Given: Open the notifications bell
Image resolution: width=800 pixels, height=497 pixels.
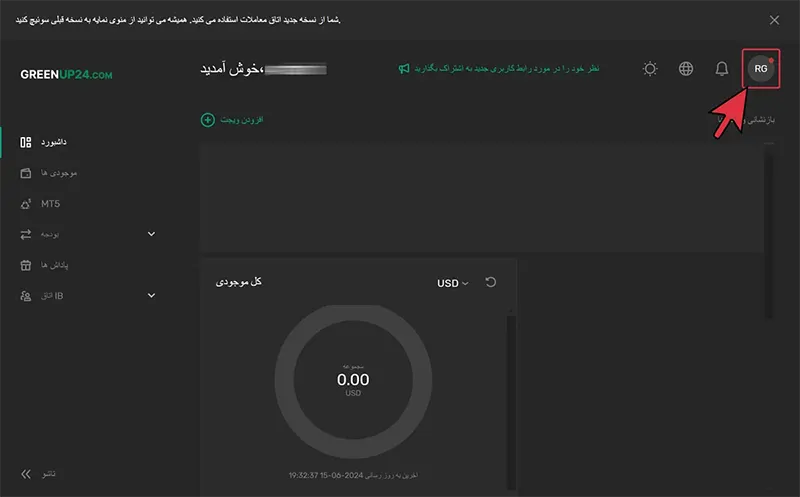Looking at the screenshot, I should pos(721,68).
